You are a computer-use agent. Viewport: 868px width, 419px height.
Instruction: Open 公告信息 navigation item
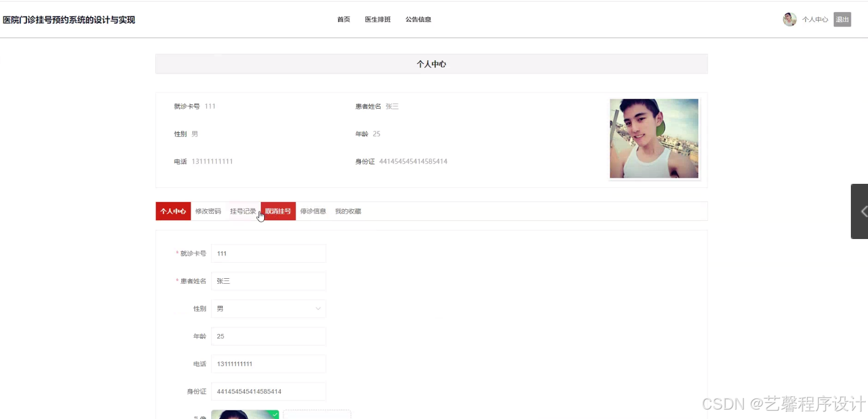click(x=418, y=19)
